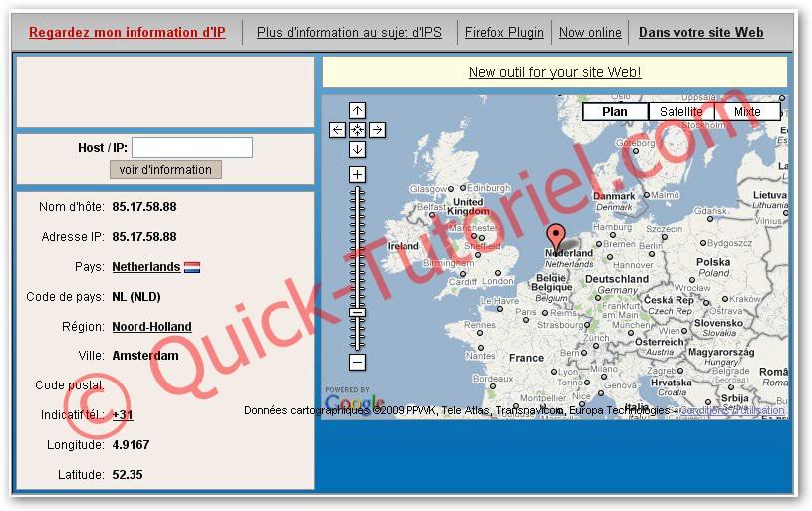Viewport: 812px width, 511px height.
Task: Open Dans votre site Web
Action: tap(701, 32)
